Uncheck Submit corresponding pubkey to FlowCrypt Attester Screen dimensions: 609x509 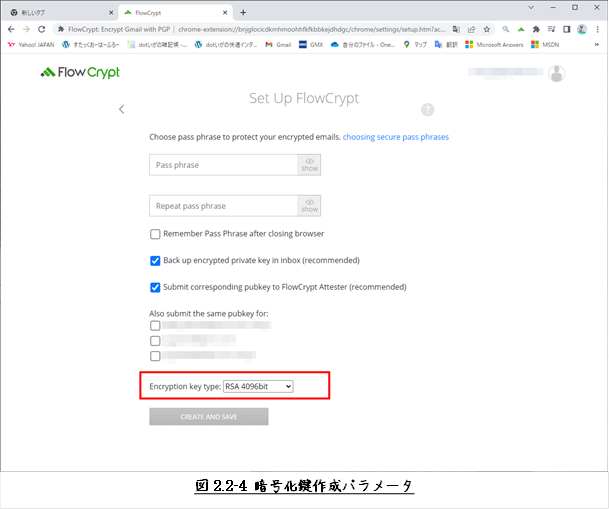point(155,288)
